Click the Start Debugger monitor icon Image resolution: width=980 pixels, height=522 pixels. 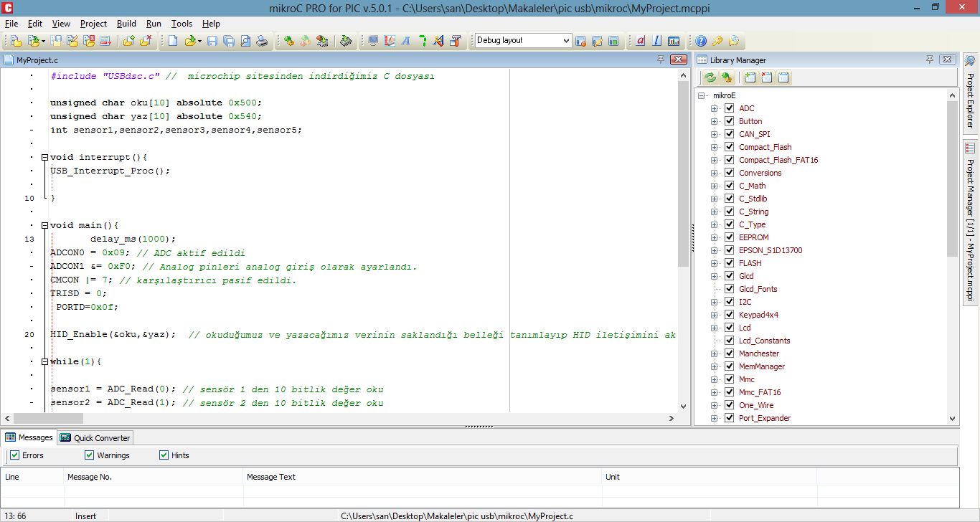(372, 41)
